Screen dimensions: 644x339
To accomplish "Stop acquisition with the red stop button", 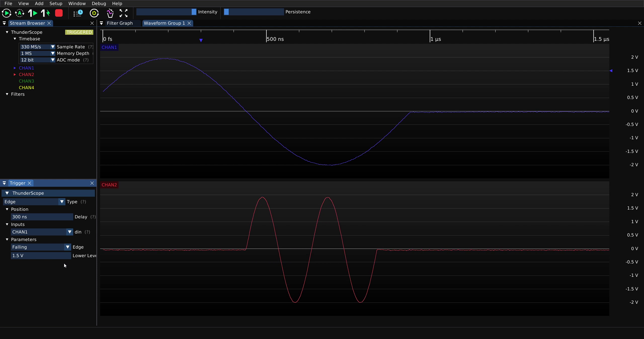I will 59,13.
